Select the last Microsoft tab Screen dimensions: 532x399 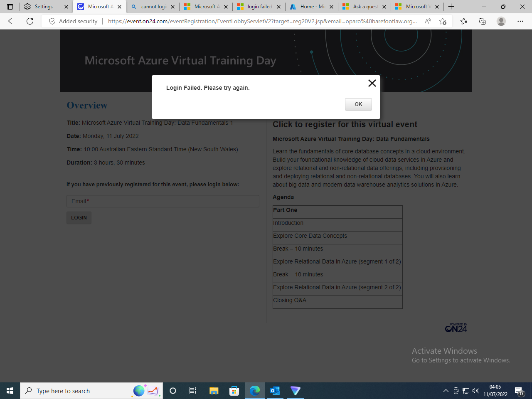coord(417,7)
